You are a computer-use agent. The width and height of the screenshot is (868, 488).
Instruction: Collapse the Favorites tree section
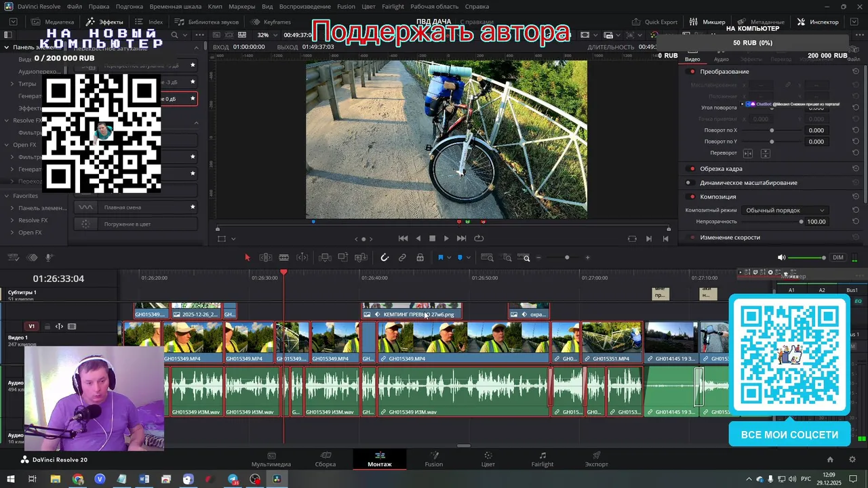[x=6, y=196]
